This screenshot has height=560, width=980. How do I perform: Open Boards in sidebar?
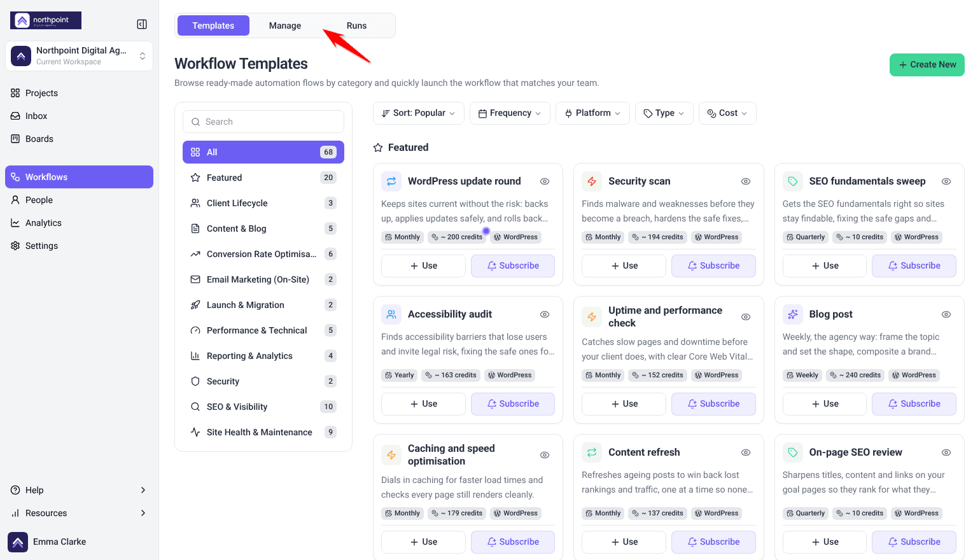[x=79, y=139]
